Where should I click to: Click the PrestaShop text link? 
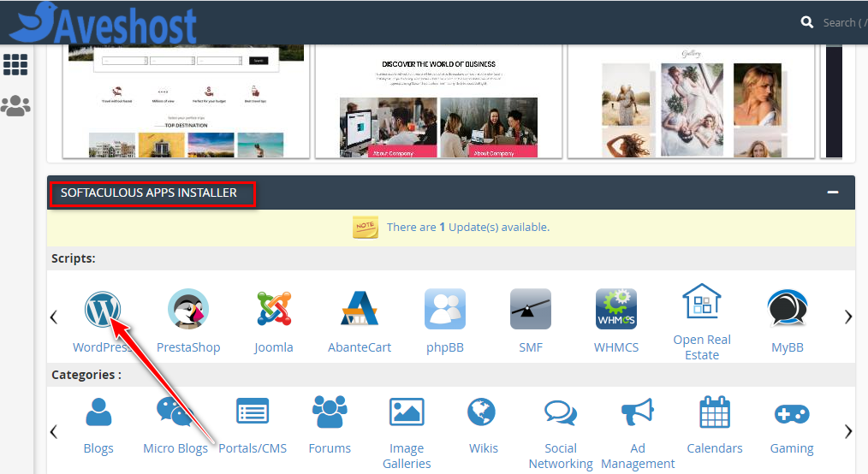click(x=188, y=347)
